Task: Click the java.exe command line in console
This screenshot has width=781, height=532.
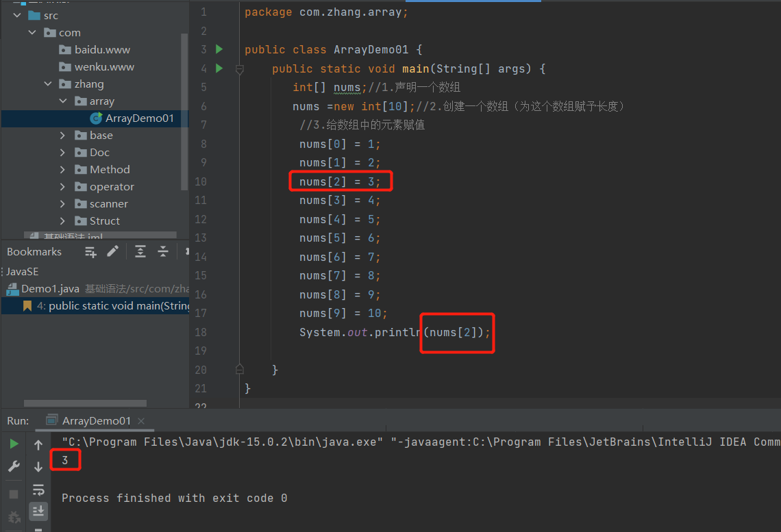Action: tap(421, 442)
